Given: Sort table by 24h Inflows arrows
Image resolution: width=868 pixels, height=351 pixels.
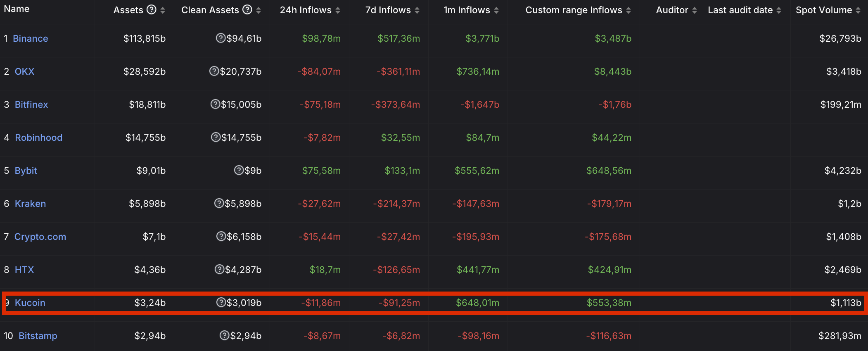Looking at the screenshot, I should pyautogui.click(x=338, y=10).
